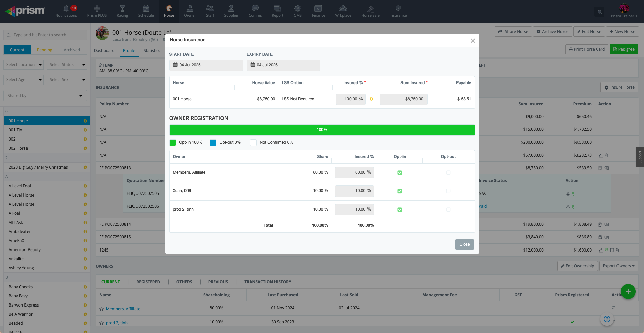Click the Schedule calendar icon
Image resolution: width=644 pixels, height=333 pixels.
(146, 8)
